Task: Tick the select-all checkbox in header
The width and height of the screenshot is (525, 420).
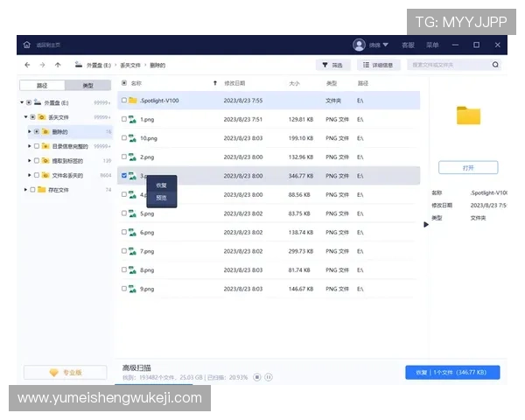Action: [x=123, y=83]
